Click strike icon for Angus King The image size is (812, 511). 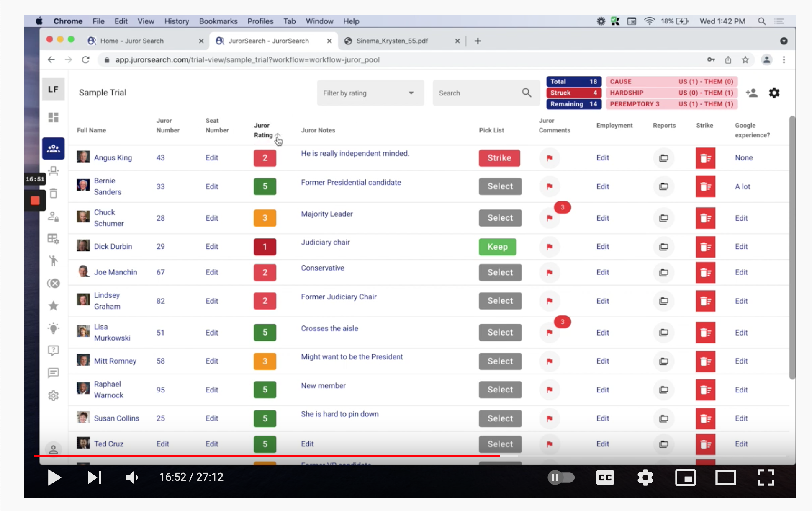(706, 158)
